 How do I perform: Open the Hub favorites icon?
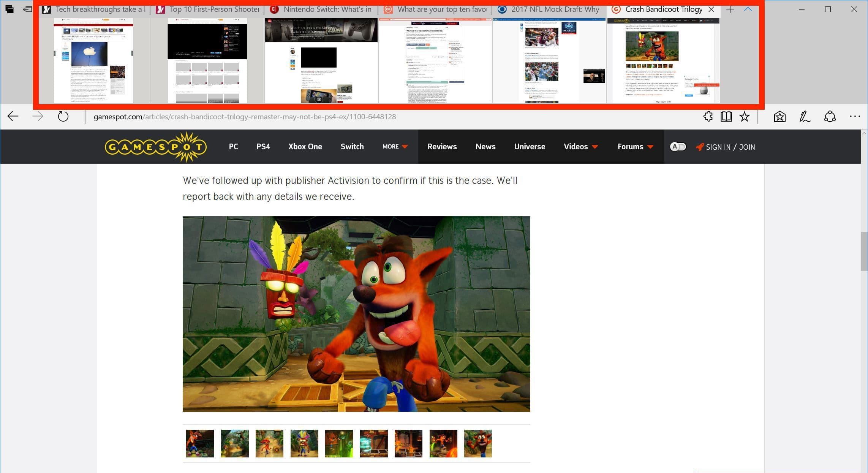[779, 117]
